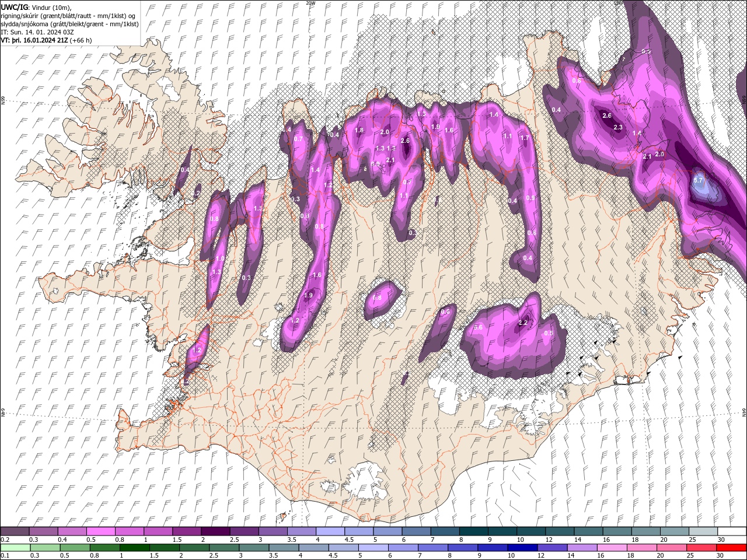Click the 30 label in the top legend row
Image resolution: width=747 pixels, height=560 pixels.
(722, 540)
